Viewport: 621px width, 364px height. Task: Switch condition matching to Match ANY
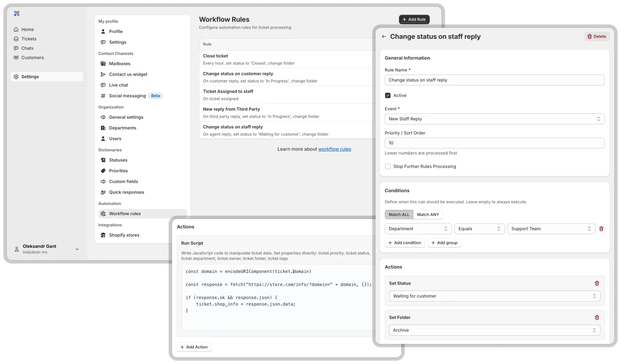428,214
